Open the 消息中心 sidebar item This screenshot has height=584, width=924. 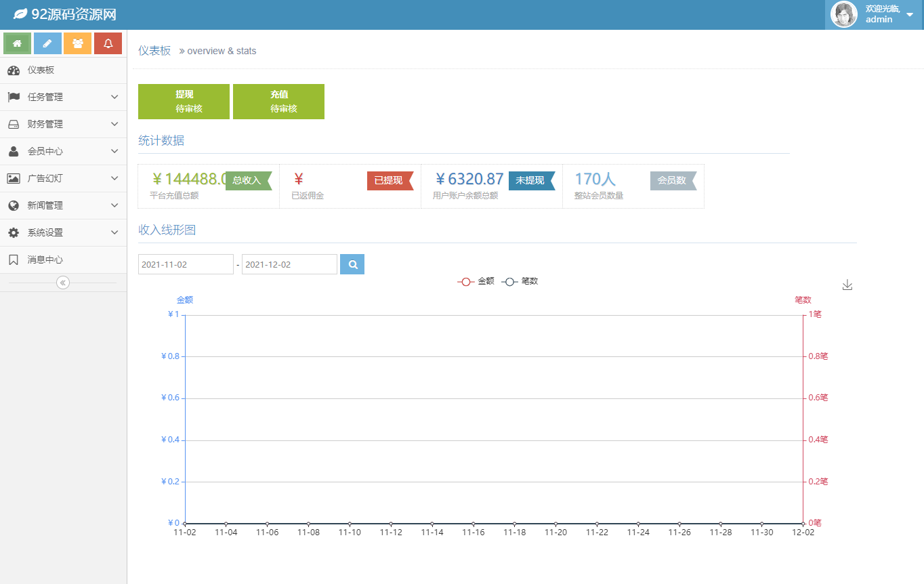[x=64, y=259]
